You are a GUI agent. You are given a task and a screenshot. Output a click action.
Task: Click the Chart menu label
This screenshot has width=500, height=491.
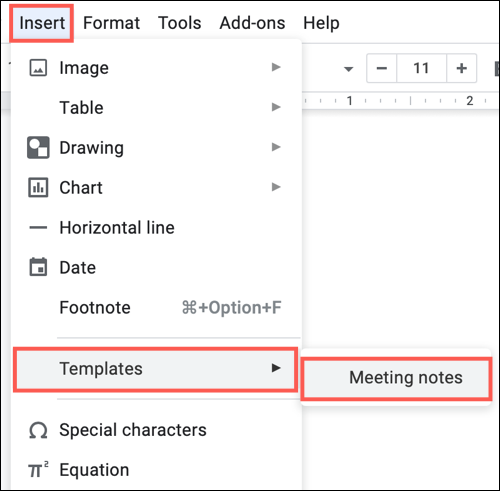pos(81,187)
